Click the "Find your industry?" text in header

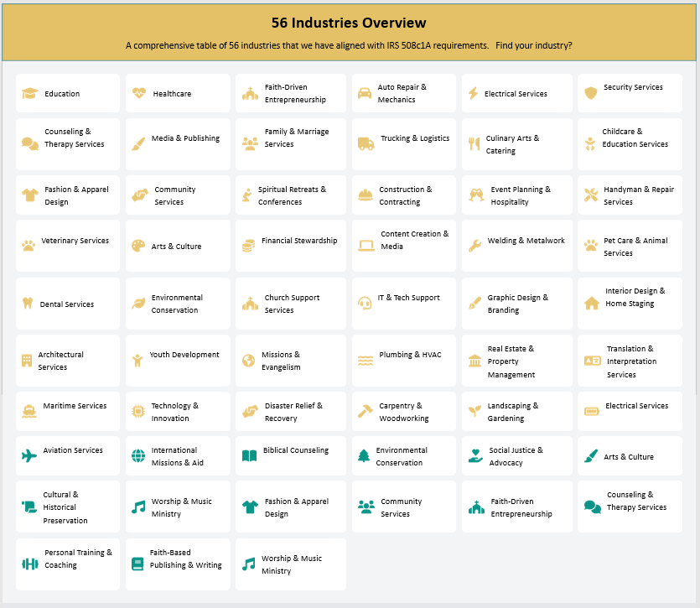533,45
